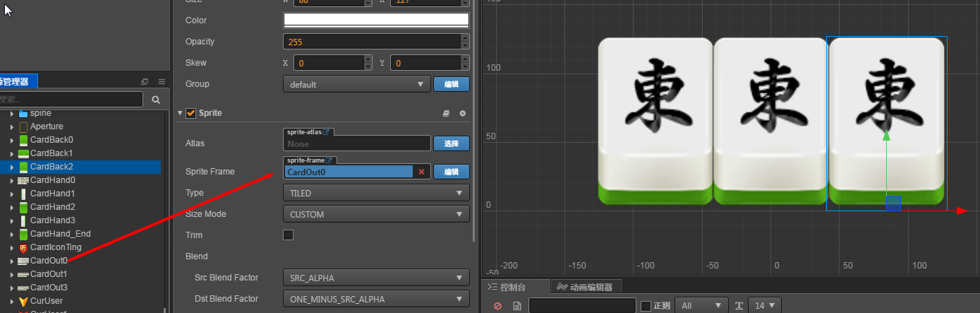980x313 pixels.
Task: Expand the CardIconTing tree arrow
Action: pyautogui.click(x=12, y=247)
